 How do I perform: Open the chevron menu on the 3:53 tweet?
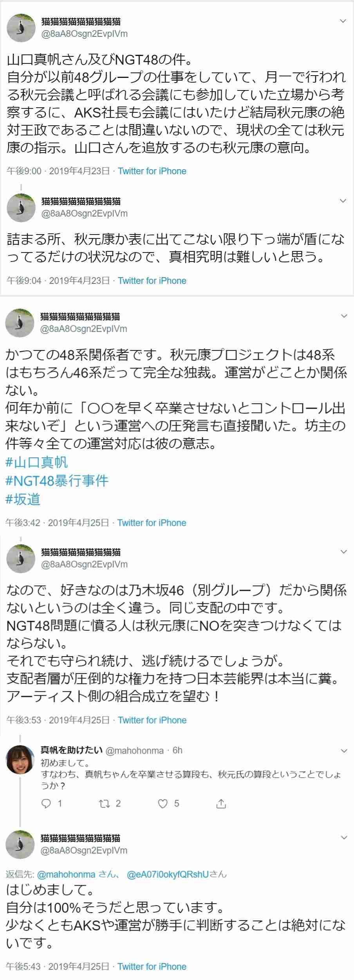pos(344,552)
